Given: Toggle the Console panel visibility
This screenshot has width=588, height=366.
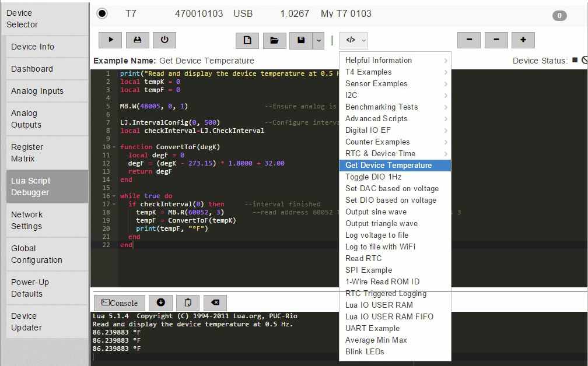Looking at the screenshot, I should 119,303.
